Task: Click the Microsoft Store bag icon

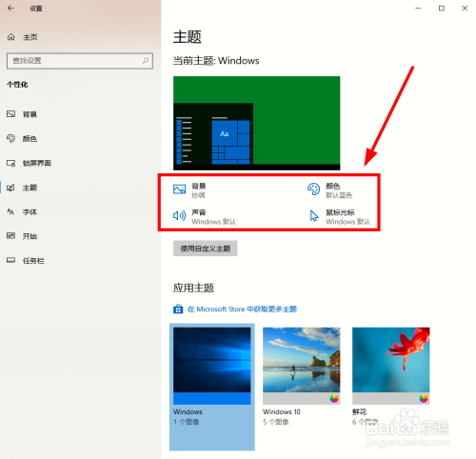Action: (x=178, y=309)
